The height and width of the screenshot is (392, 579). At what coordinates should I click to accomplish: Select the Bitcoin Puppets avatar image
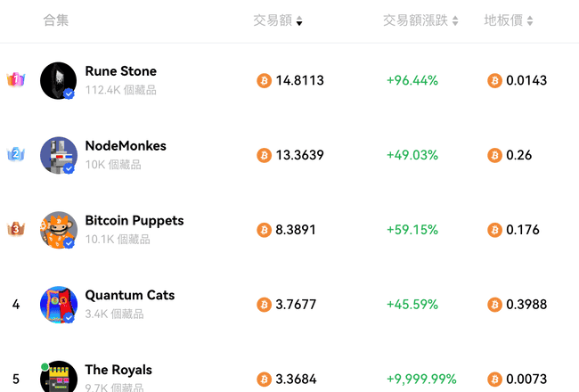(58, 230)
